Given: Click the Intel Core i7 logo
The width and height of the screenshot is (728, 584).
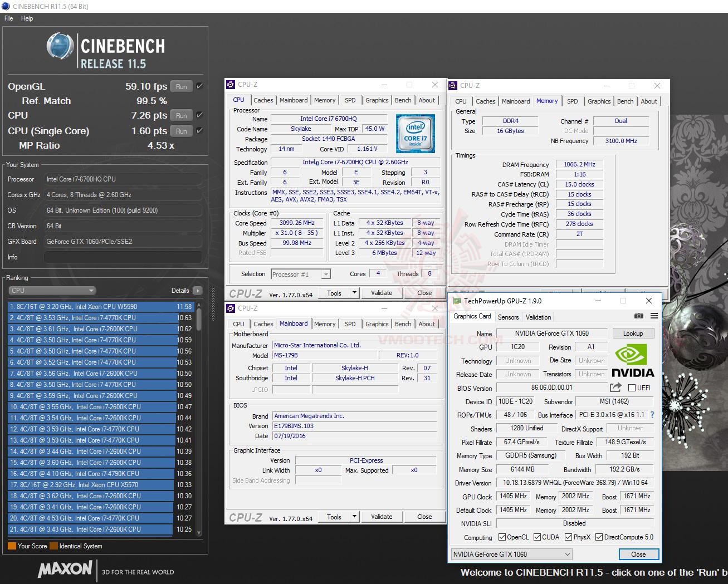Looking at the screenshot, I should (416, 134).
